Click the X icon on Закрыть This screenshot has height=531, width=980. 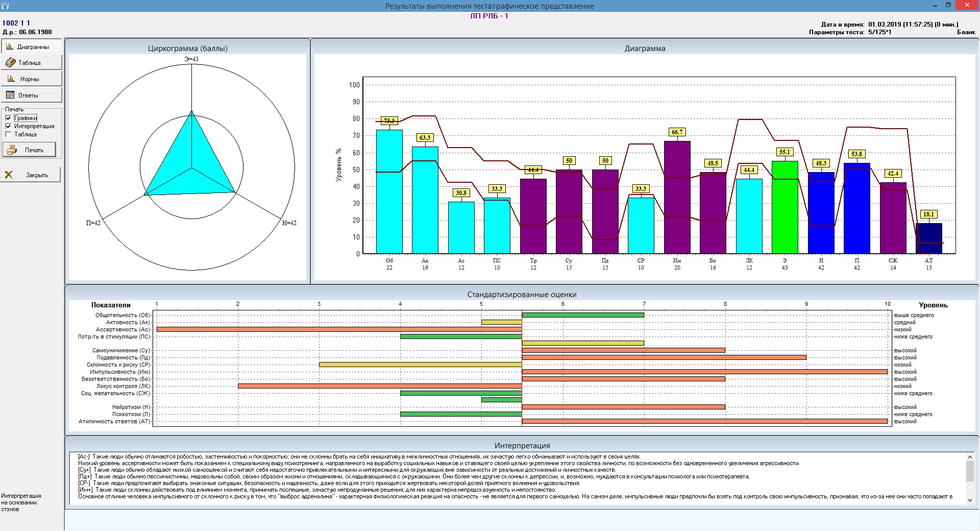[9, 175]
